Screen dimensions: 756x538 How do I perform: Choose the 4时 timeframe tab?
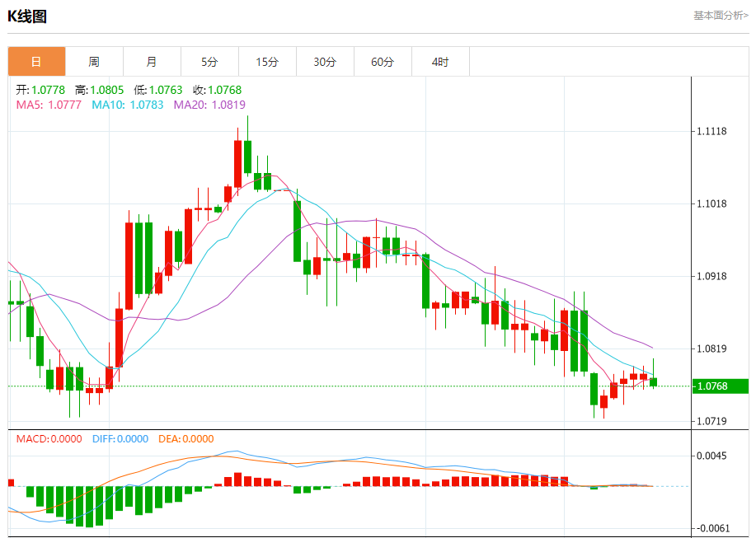[440, 62]
